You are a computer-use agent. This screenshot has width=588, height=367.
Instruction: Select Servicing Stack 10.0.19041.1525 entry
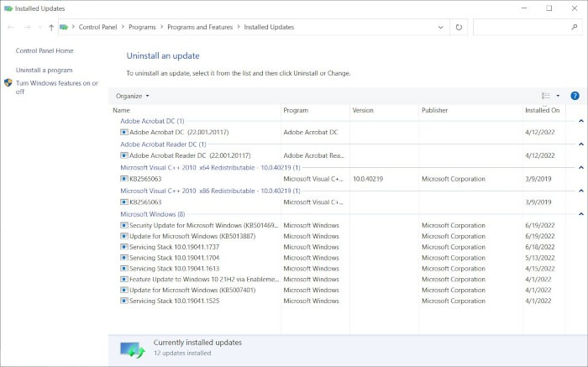[175, 301]
